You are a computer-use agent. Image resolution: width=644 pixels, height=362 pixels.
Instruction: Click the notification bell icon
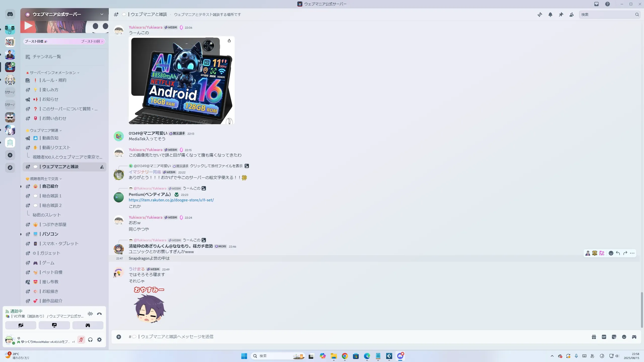click(x=550, y=15)
